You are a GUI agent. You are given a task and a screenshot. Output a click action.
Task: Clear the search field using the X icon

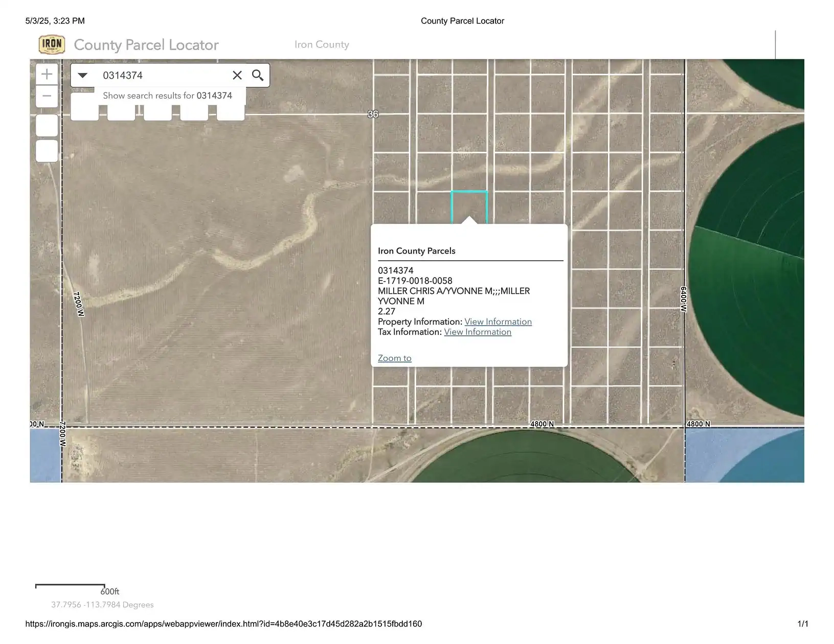click(237, 75)
